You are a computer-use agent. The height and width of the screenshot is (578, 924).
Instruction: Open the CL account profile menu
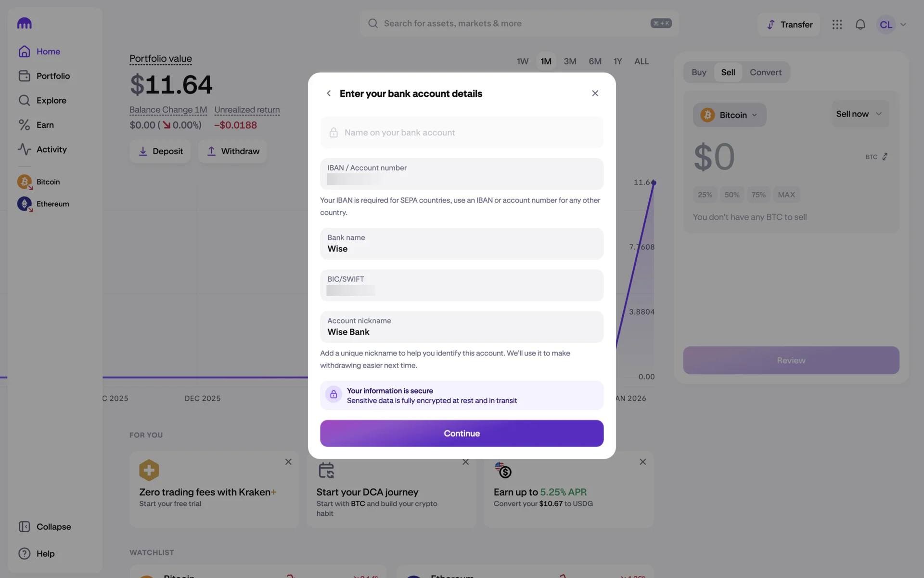click(892, 25)
